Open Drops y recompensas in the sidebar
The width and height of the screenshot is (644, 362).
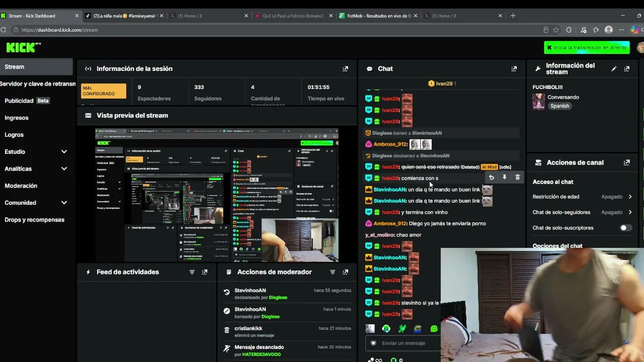point(34,220)
